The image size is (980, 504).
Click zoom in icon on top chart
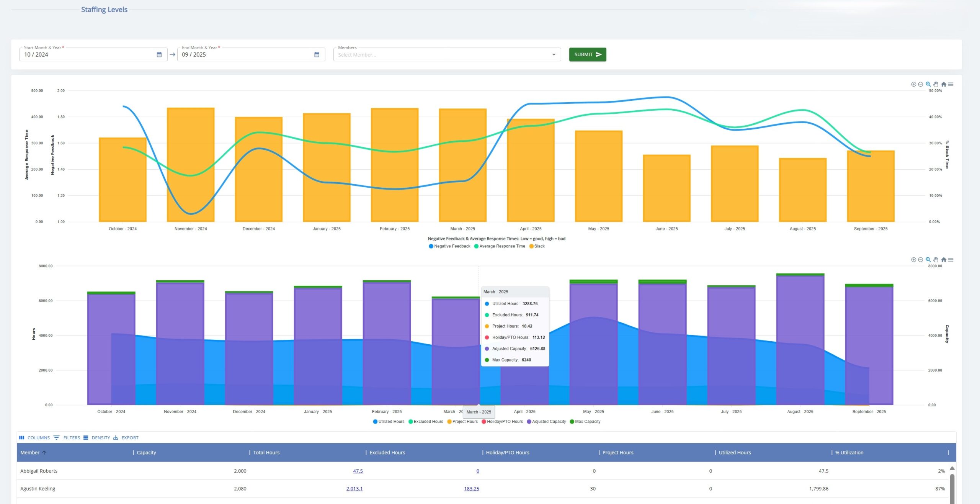tap(913, 84)
